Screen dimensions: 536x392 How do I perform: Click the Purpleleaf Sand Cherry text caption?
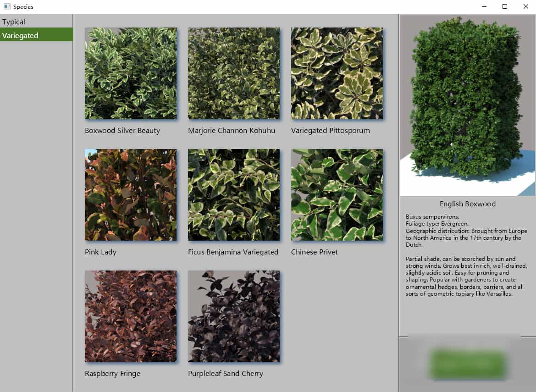(225, 373)
